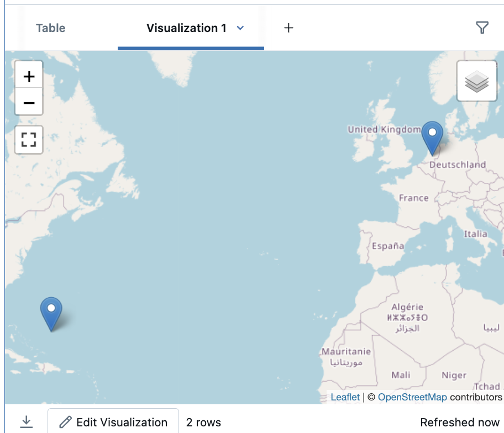Select the map marker in the western Atlantic
The height and width of the screenshot is (433, 504).
tap(51, 313)
